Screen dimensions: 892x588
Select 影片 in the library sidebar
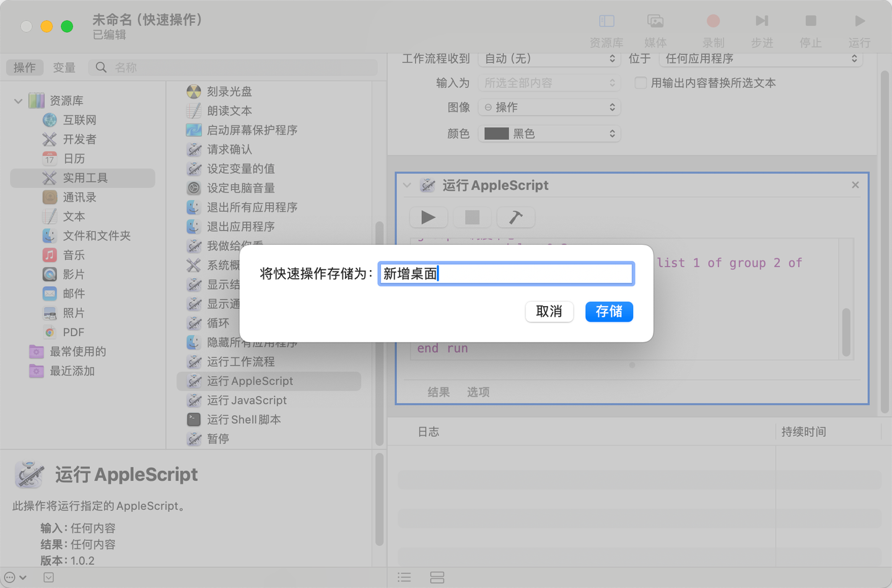[74, 274]
